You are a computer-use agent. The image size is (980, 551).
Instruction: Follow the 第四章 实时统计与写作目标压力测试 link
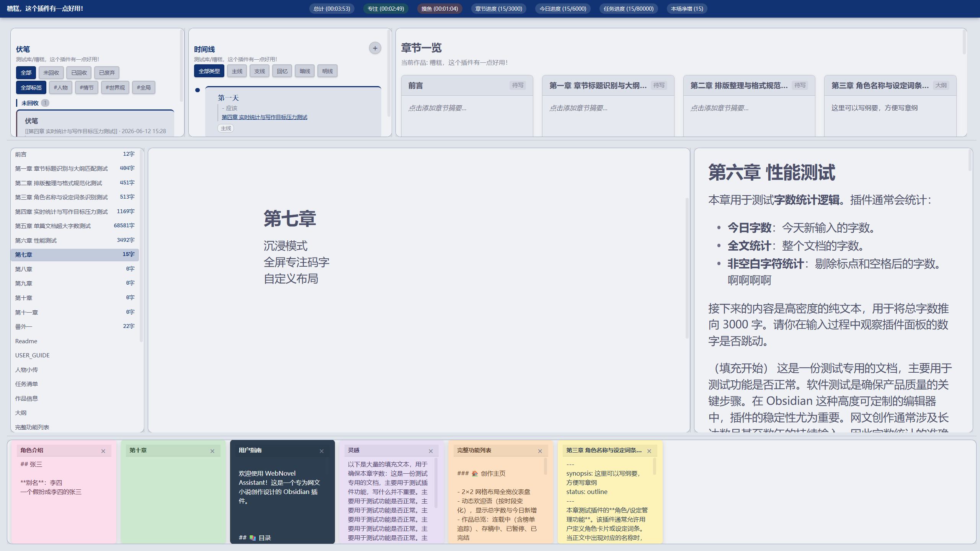pos(265,117)
